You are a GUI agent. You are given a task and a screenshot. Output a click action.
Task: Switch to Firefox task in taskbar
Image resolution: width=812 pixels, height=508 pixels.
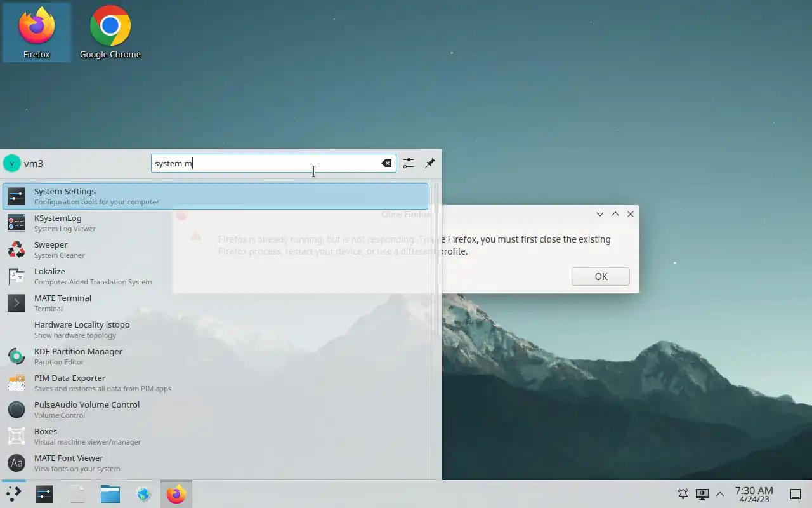tap(176, 494)
